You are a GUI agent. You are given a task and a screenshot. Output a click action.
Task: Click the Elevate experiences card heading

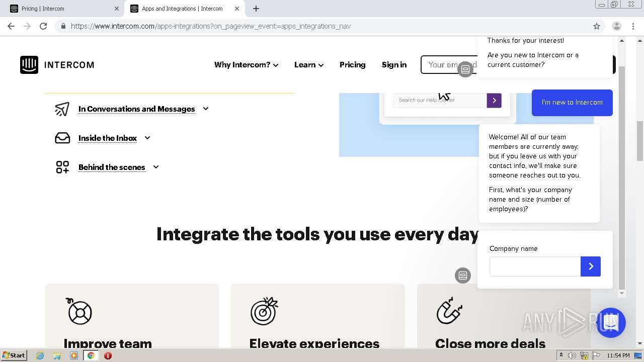coord(314,343)
